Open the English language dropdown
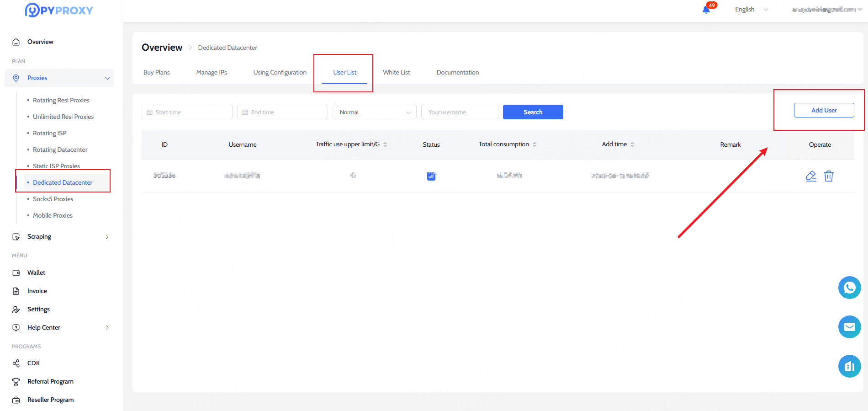Image resolution: width=868 pixels, height=411 pixels. click(751, 10)
